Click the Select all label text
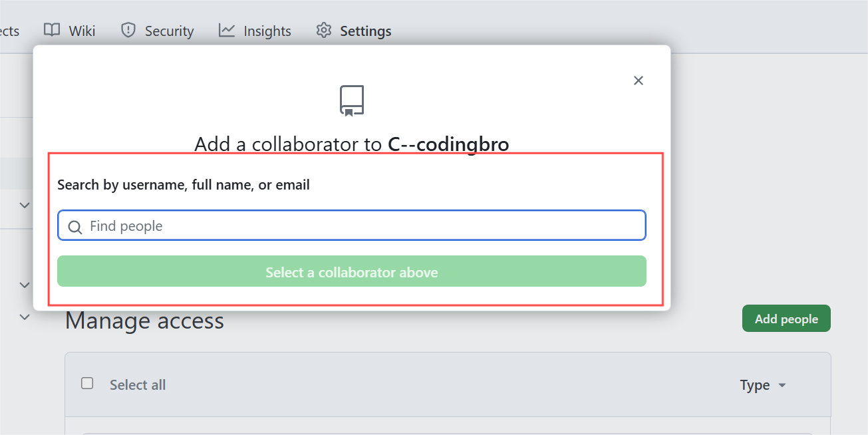 coord(138,384)
